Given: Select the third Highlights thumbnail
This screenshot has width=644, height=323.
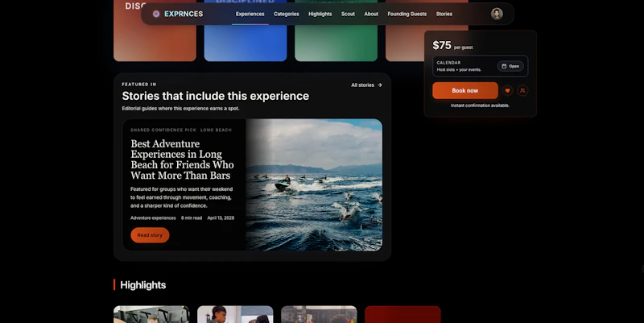Looking at the screenshot, I should 319,314.
